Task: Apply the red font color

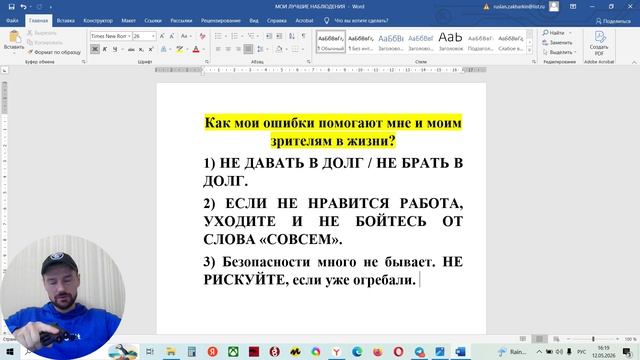Action: click(x=196, y=49)
